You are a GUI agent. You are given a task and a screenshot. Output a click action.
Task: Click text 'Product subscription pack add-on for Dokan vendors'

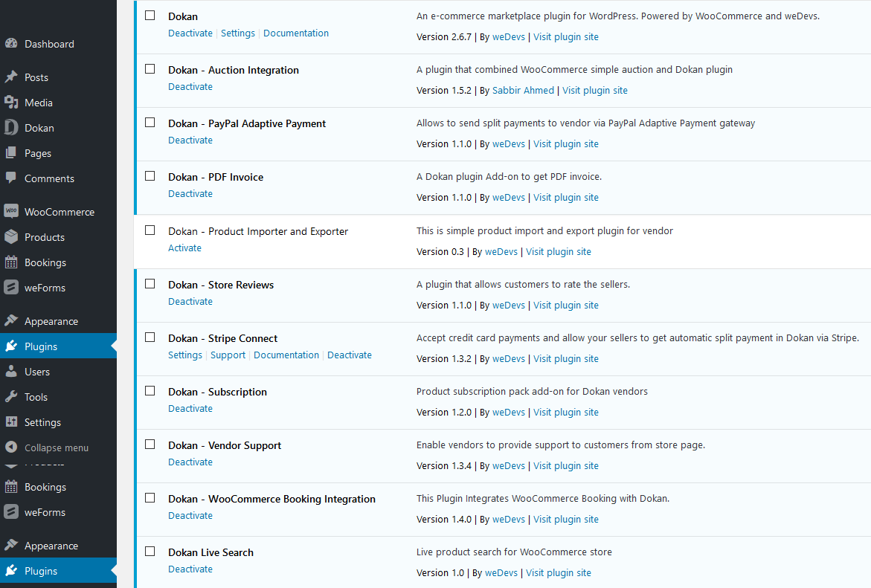click(x=532, y=392)
